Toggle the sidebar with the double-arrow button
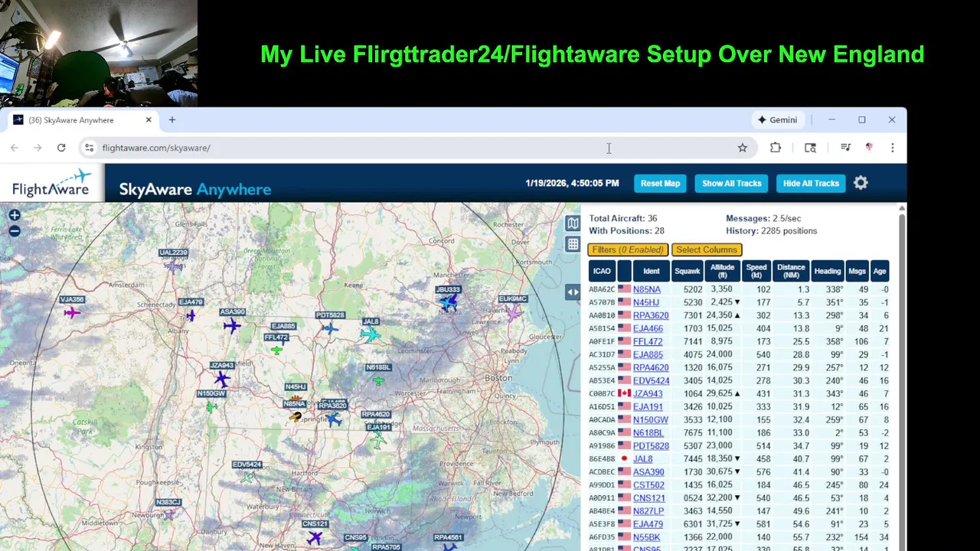This screenshot has width=980, height=551. pyautogui.click(x=573, y=292)
